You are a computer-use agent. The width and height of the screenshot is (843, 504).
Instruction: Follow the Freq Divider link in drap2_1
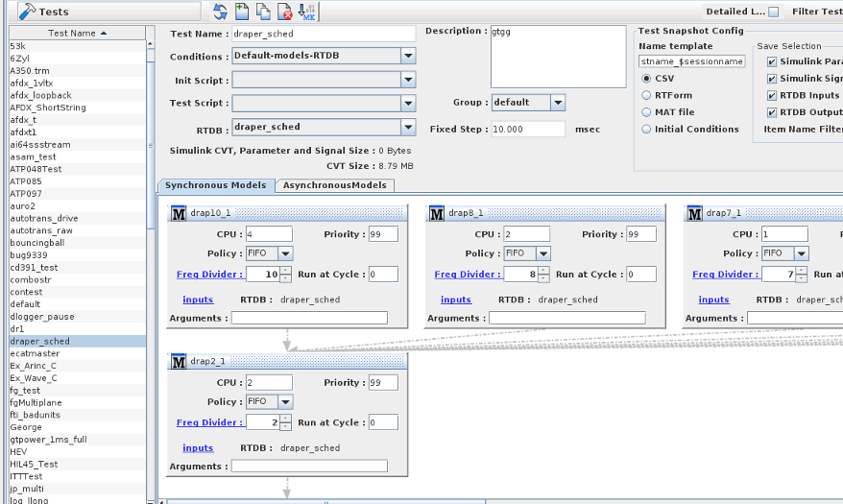point(209,422)
